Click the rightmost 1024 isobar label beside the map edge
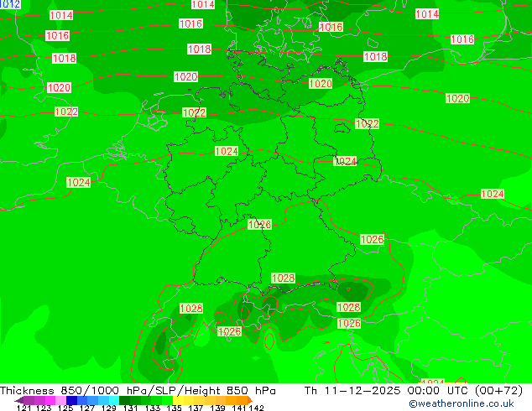This screenshot has height=411, width=532. click(493, 194)
